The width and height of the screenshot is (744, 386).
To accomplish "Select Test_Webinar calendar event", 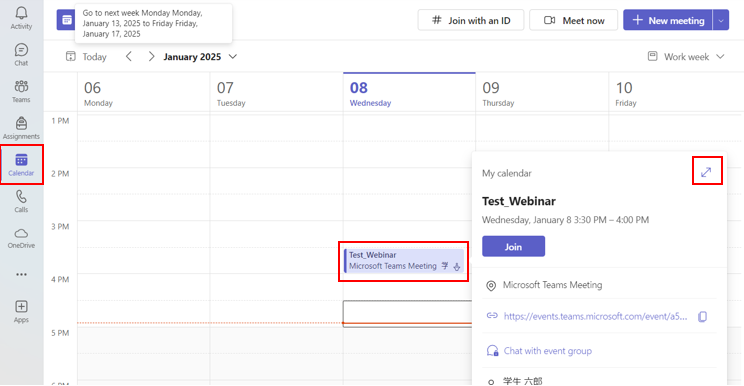I will click(x=404, y=261).
